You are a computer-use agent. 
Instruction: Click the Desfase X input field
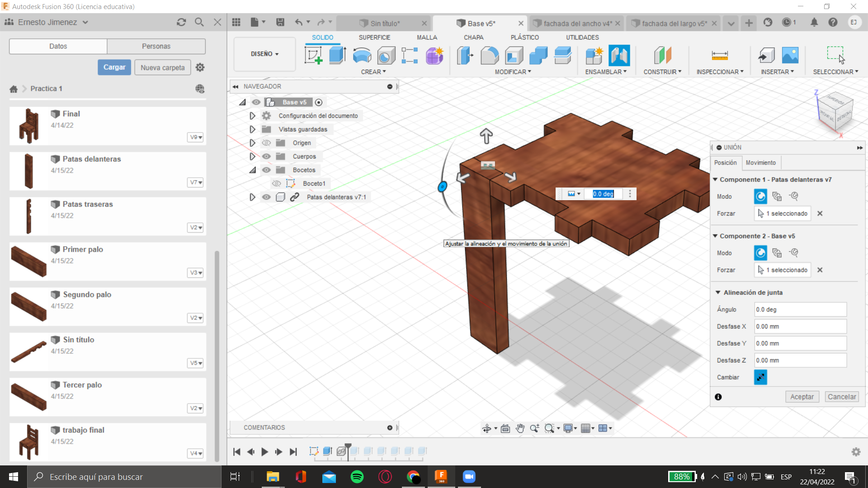tap(800, 326)
